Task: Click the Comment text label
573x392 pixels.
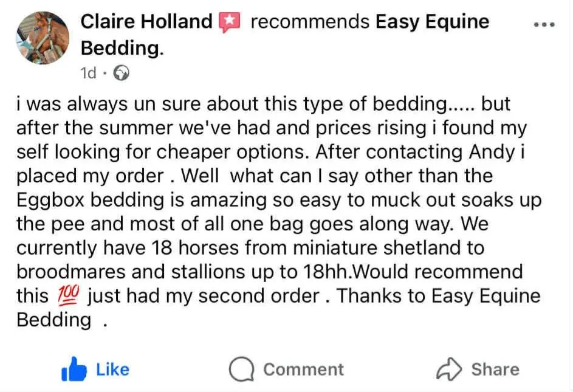Action: pyautogui.click(x=303, y=369)
